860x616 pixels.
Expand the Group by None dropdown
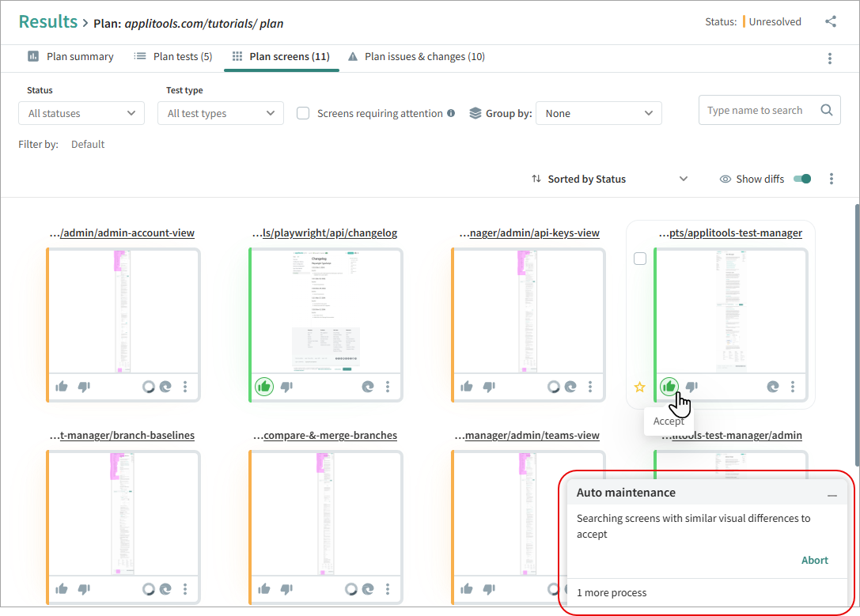coord(598,113)
